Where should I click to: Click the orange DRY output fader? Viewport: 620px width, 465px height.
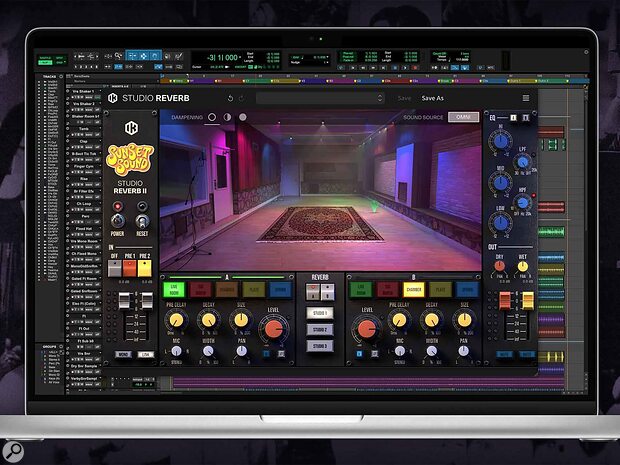[505, 301]
